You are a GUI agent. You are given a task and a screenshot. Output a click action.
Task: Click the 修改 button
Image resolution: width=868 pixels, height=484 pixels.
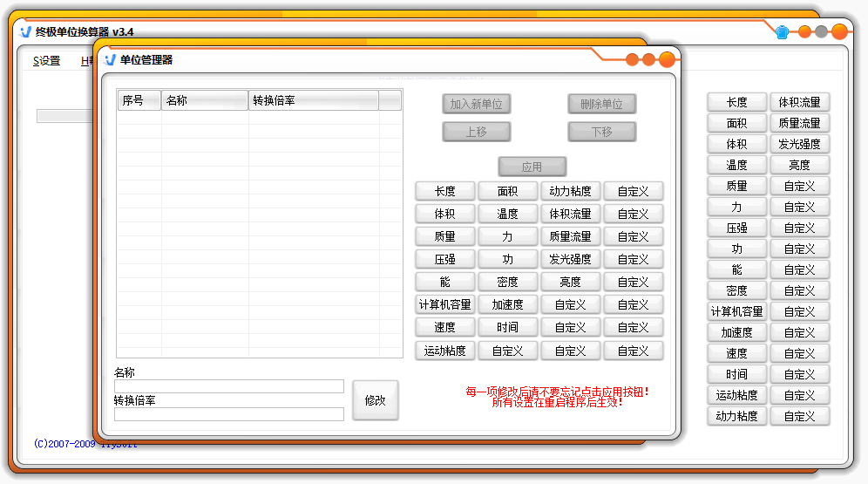click(x=376, y=400)
